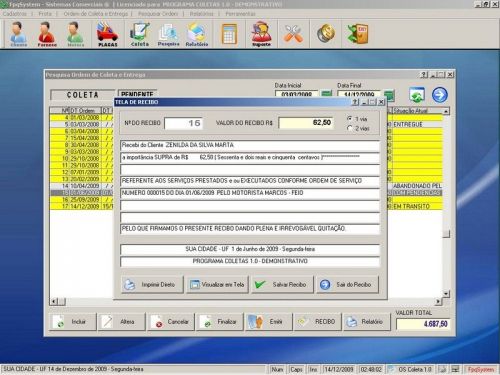Click the Nº do Recibo field
This screenshot has width=500, height=375.
[184, 123]
